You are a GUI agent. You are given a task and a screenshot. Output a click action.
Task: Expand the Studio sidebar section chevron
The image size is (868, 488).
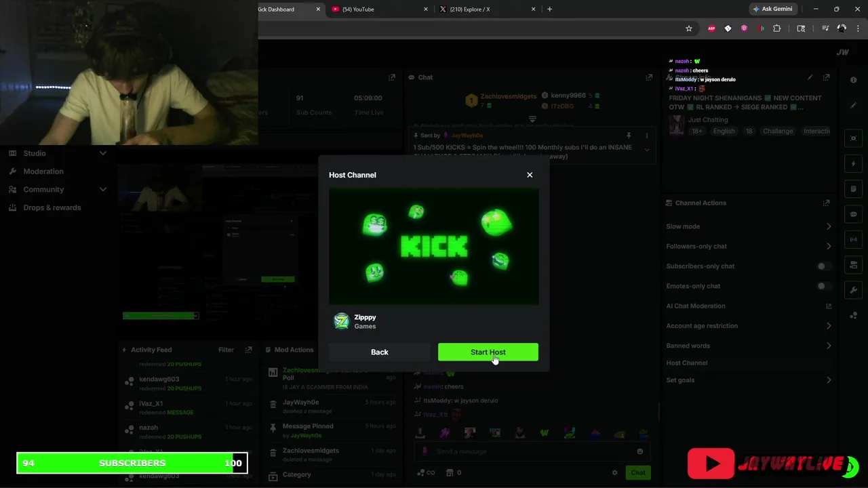(x=103, y=153)
